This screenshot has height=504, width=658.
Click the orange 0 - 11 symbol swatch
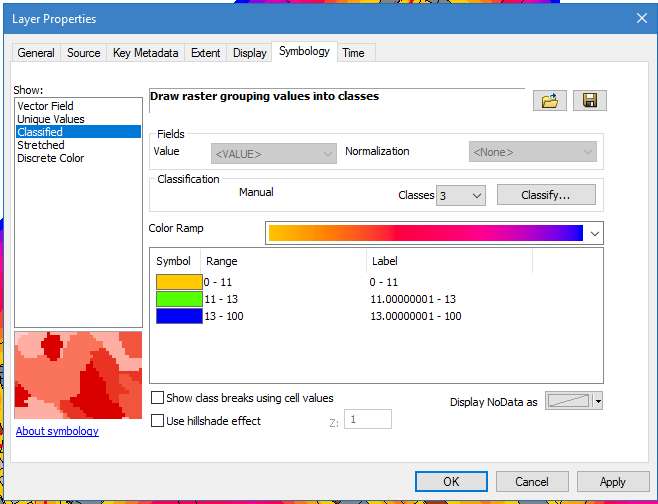179,283
